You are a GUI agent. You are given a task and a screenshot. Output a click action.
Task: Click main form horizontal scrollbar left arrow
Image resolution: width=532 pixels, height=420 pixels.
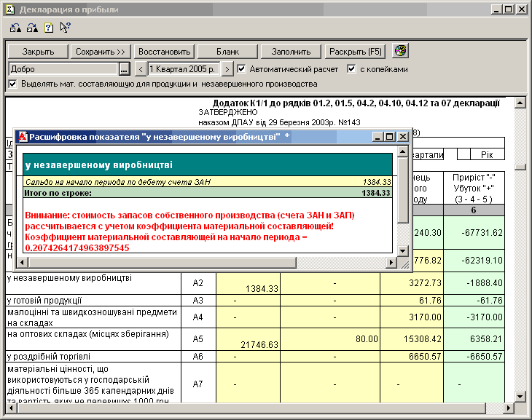point(11,408)
